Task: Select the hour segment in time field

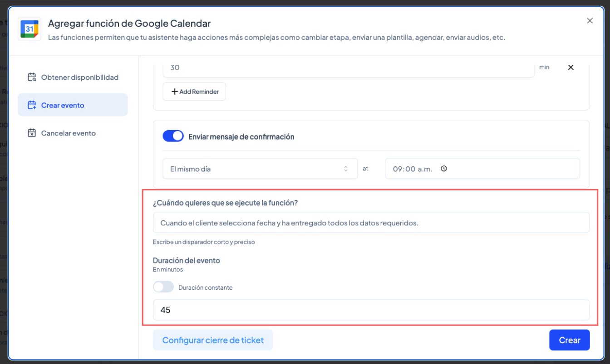Action: click(x=398, y=169)
